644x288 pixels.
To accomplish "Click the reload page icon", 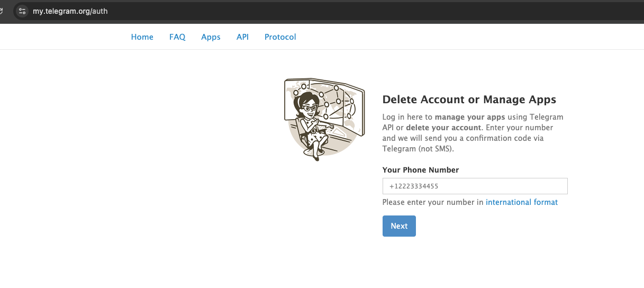I will tap(2, 11).
